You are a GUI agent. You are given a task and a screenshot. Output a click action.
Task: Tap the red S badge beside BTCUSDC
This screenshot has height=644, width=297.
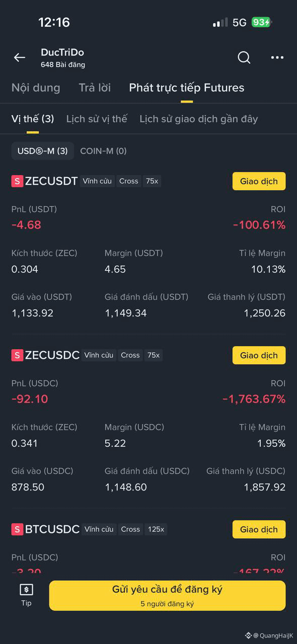[x=17, y=529]
